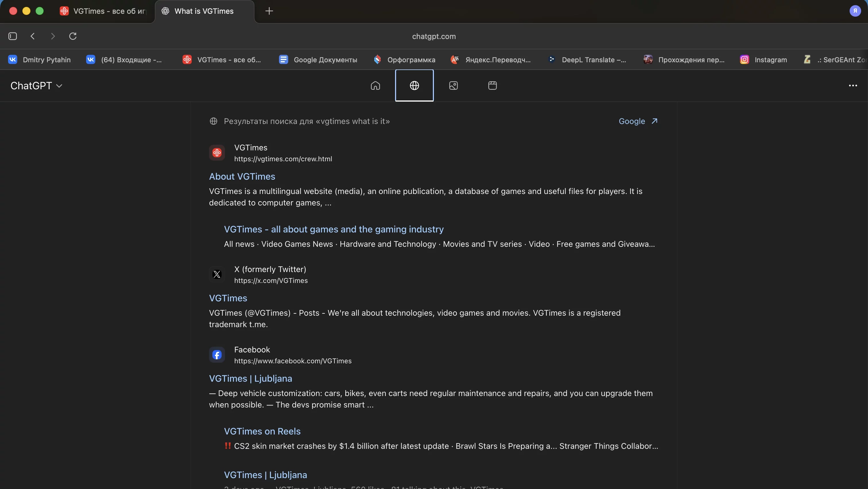868x489 pixels.
Task: Open the three-dots more options menu
Action: click(x=853, y=86)
